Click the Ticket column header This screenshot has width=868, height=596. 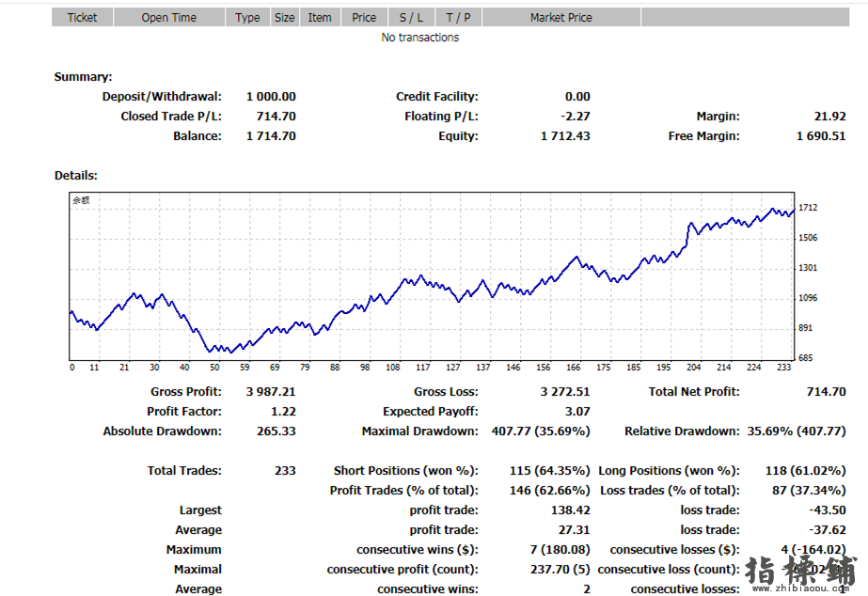[83, 17]
